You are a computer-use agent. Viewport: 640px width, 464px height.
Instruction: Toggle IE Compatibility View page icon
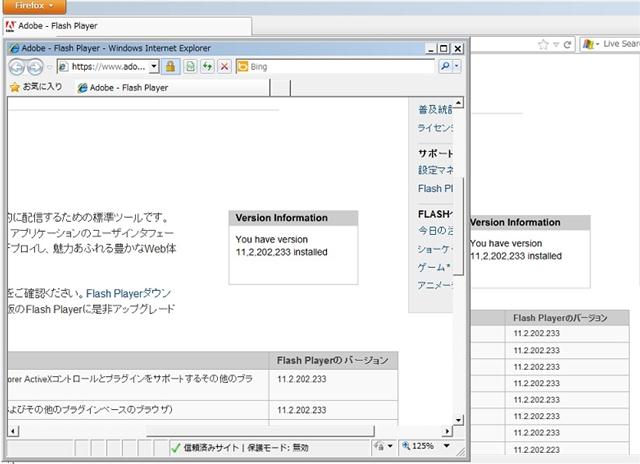point(190,66)
